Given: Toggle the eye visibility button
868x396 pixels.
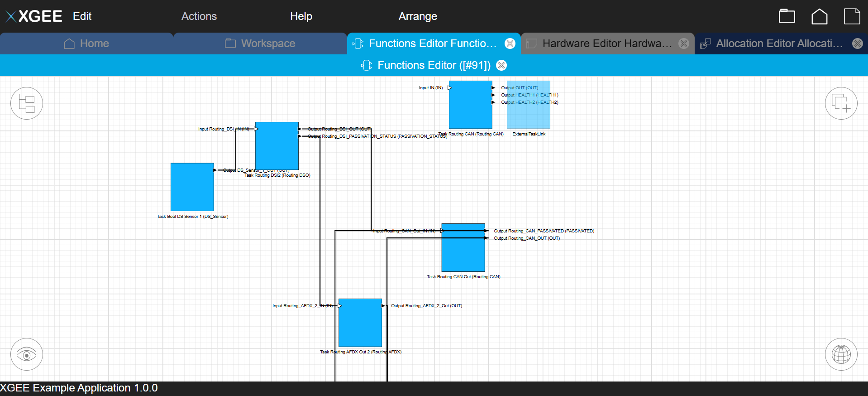Looking at the screenshot, I should pyautogui.click(x=27, y=354).
